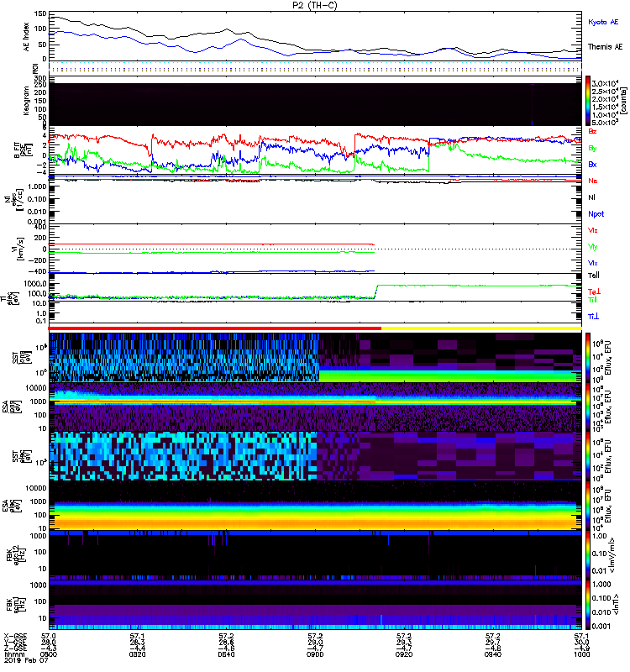Image resolution: width=630 pixels, height=672 pixels.
Task: Click the red Bz legend label
Action: pyautogui.click(x=593, y=132)
